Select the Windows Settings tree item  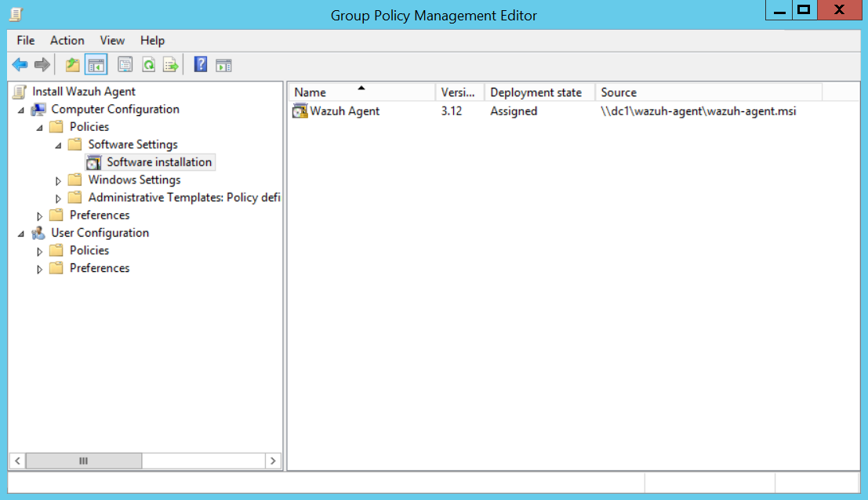(135, 179)
